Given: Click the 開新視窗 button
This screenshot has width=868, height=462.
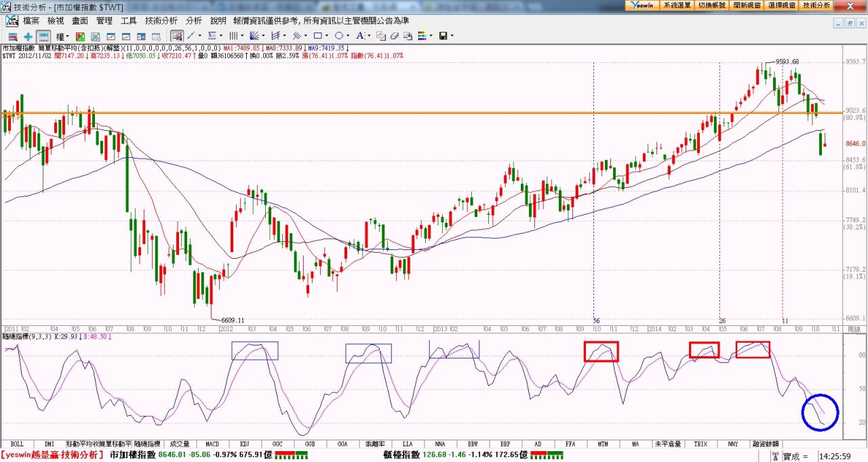Looking at the screenshot, I should point(747,5).
